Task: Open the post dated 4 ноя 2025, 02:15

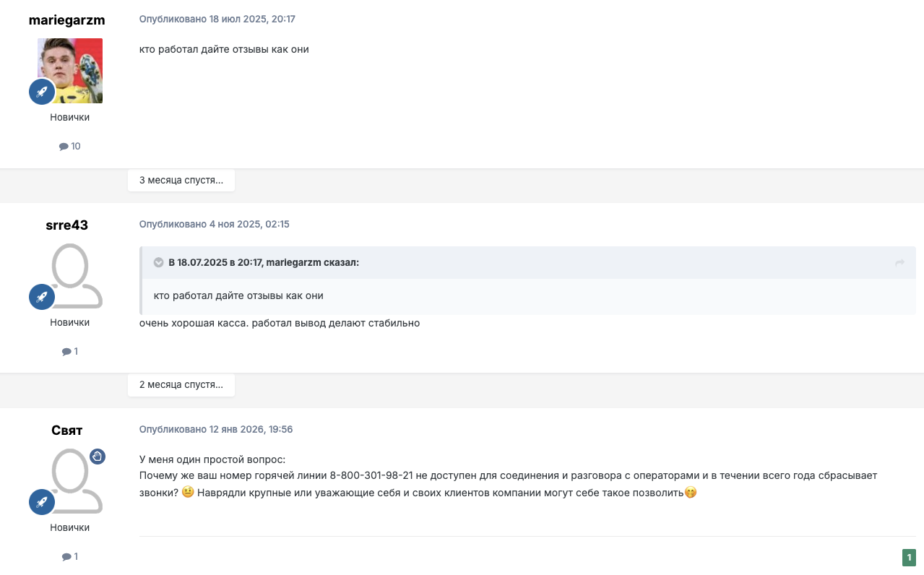Action: 214,224
